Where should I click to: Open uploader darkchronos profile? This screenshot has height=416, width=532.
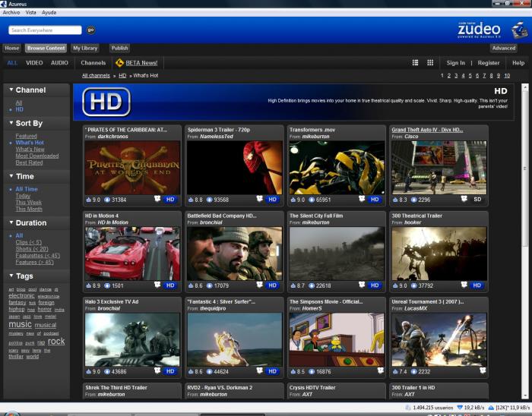tap(112, 137)
